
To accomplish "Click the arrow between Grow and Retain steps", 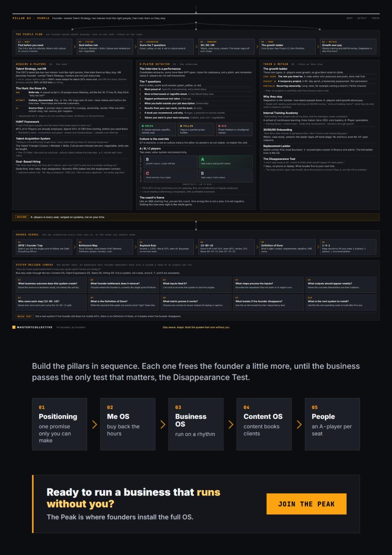I will click(x=318, y=46).
